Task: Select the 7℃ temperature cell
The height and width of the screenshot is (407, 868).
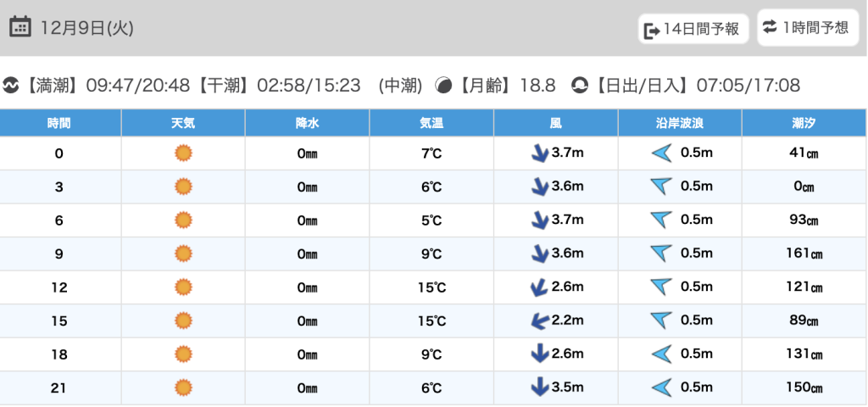Action: coord(431,153)
